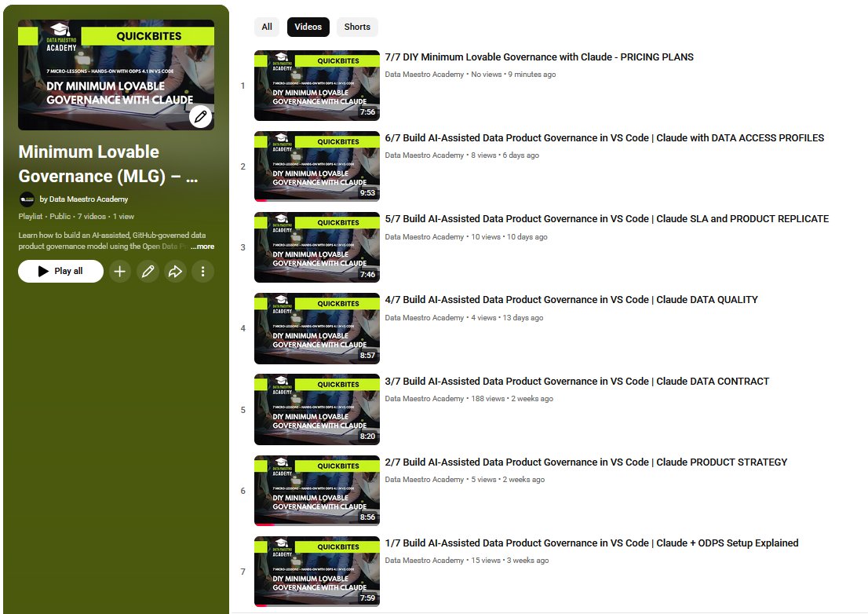Open title 5/7 Claude SLA and PRODUCT REPLICATE

click(607, 219)
